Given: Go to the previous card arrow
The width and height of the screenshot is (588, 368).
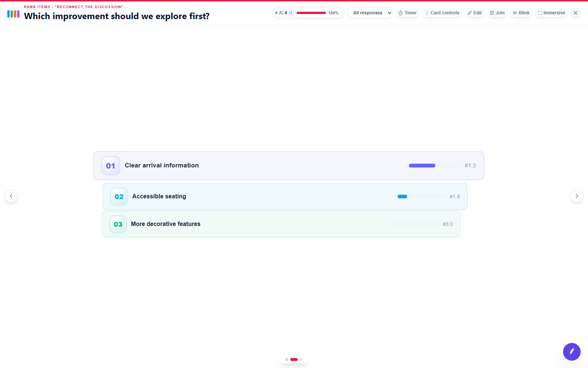Looking at the screenshot, I should [x=11, y=196].
